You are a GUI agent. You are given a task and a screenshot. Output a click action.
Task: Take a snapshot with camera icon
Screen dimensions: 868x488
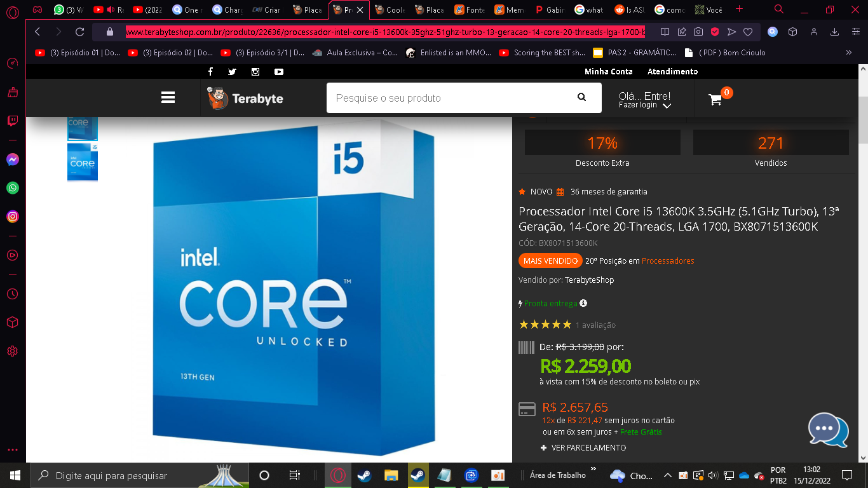698,32
